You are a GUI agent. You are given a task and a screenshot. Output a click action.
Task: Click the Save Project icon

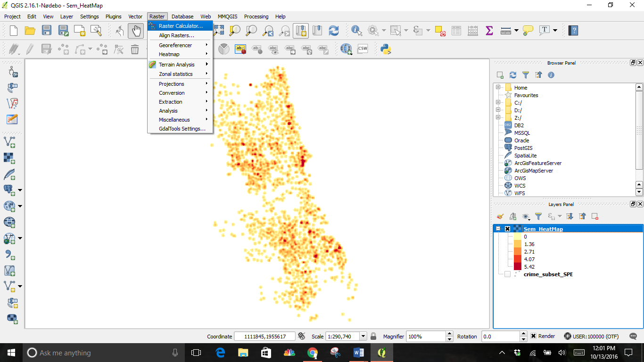click(x=46, y=31)
